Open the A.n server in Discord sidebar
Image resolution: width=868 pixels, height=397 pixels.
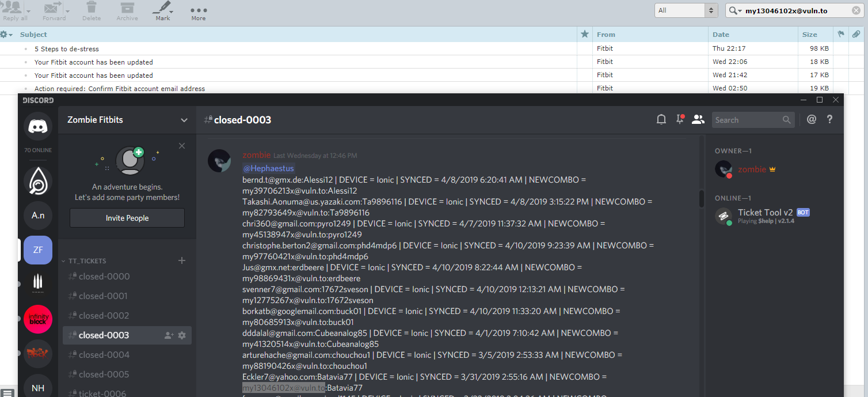[x=38, y=215]
